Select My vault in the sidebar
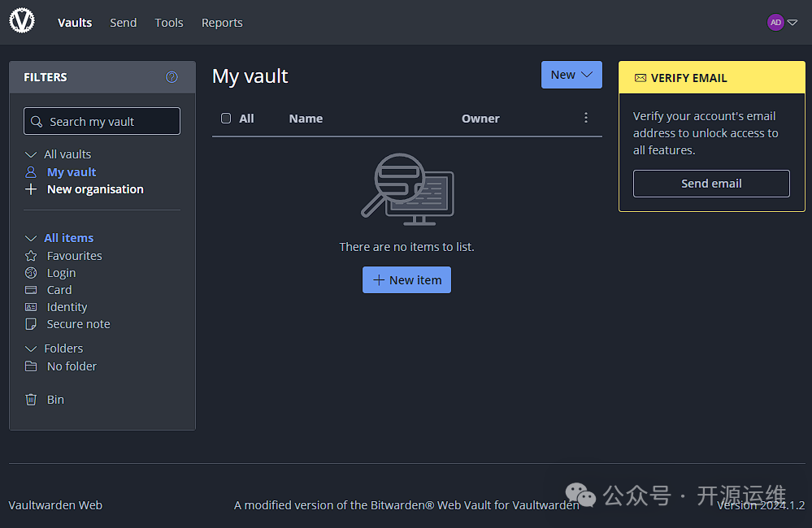The height and width of the screenshot is (528, 812). pyautogui.click(x=70, y=171)
